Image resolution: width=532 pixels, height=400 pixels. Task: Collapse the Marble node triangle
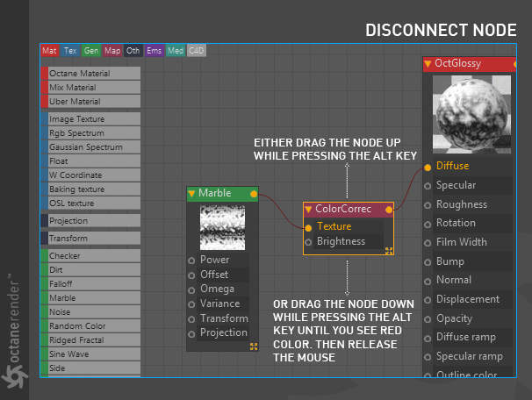tap(191, 194)
